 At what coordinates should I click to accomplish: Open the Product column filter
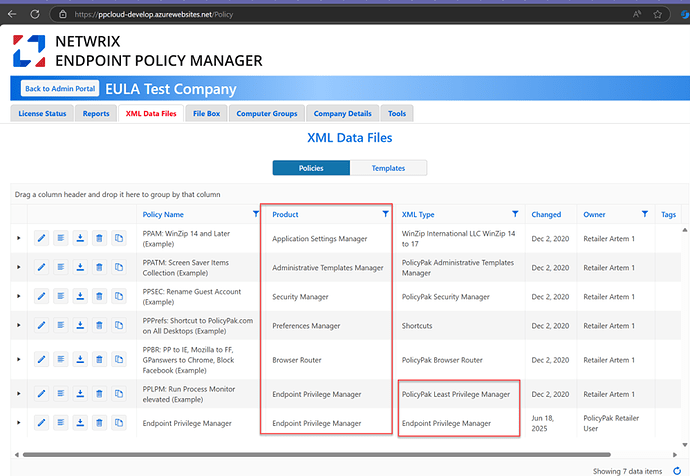click(386, 214)
